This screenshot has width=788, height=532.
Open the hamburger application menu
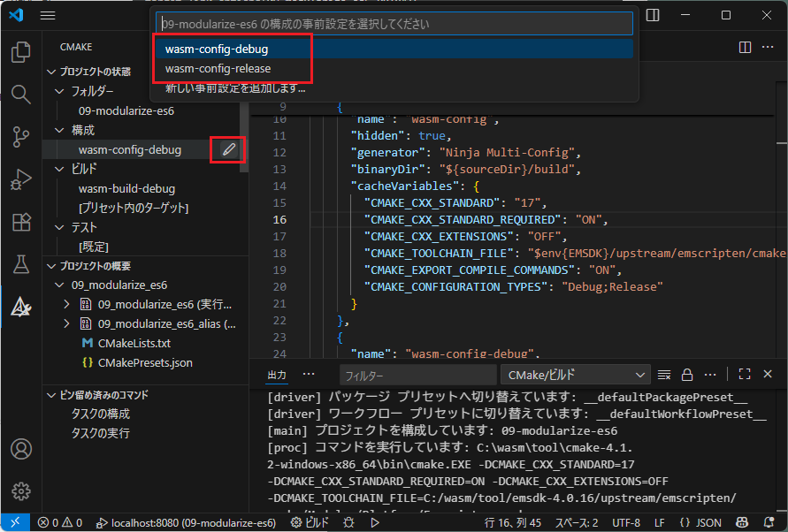48,16
